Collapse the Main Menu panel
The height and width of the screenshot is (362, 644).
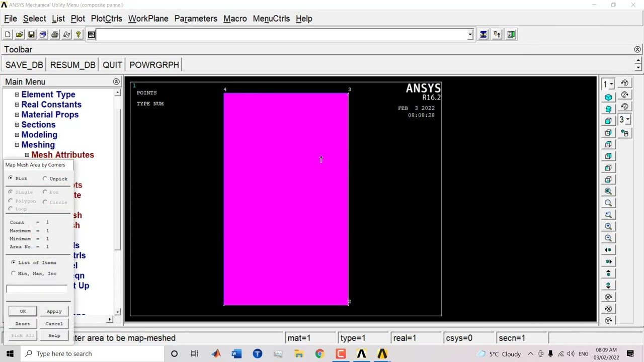tap(116, 82)
